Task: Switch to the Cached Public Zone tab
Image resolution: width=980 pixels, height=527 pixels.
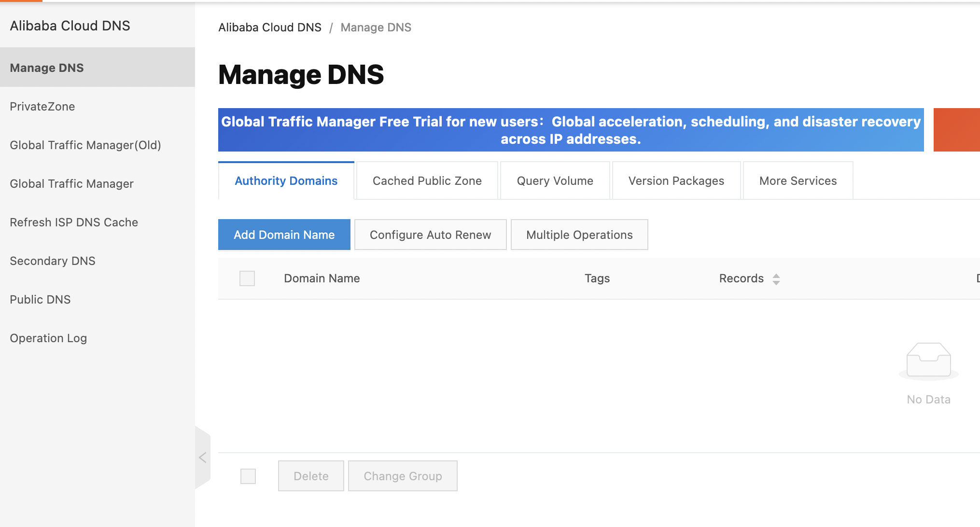Action: click(x=427, y=180)
